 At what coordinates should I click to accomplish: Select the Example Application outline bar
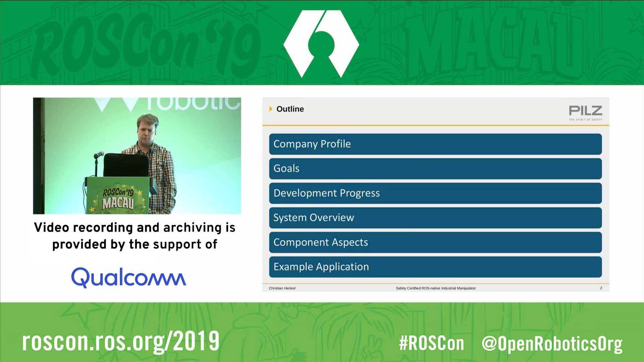point(435,267)
